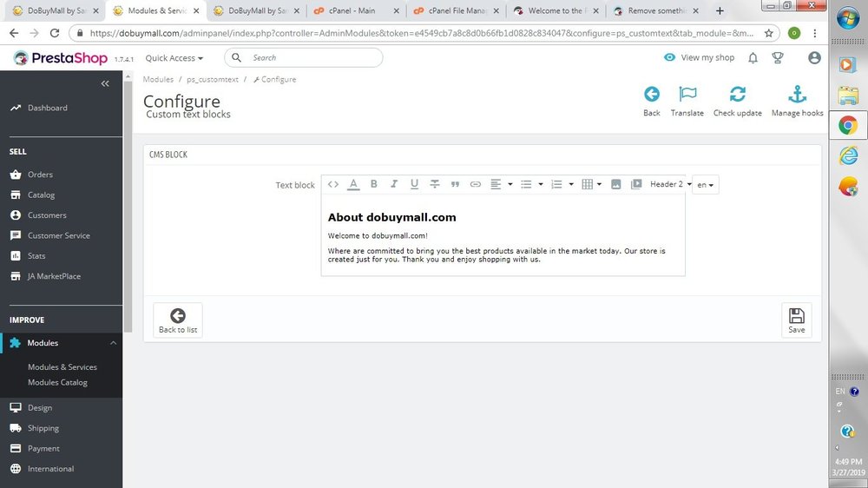
Task: Reload the page
Action: point(54,33)
